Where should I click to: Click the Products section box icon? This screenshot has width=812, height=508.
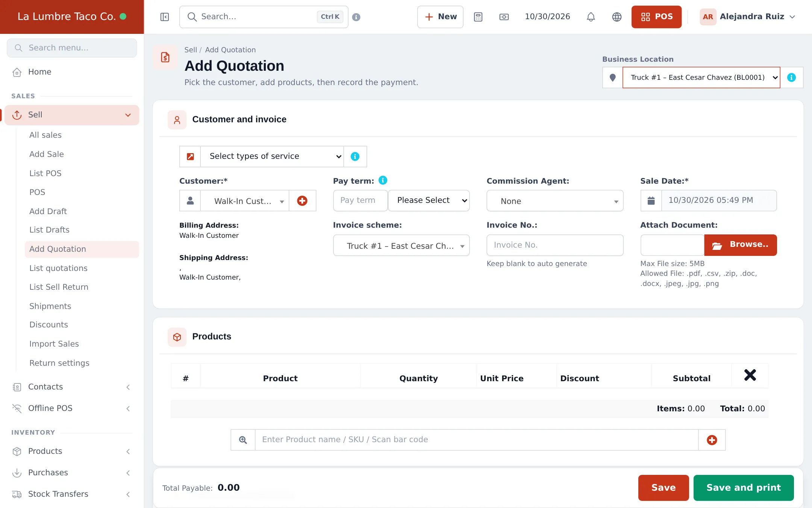(x=177, y=337)
